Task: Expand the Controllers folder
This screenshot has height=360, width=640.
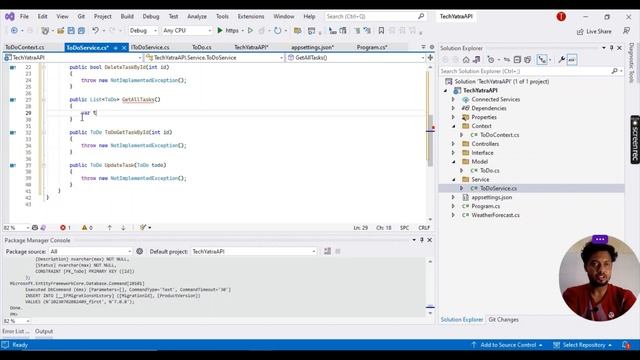Action: (x=453, y=144)
